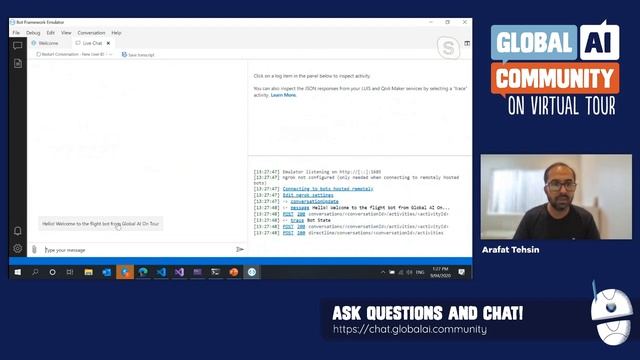This screenshot has width=640, height=360.
Task: Open the Windows Start menu
Action: 18,272
